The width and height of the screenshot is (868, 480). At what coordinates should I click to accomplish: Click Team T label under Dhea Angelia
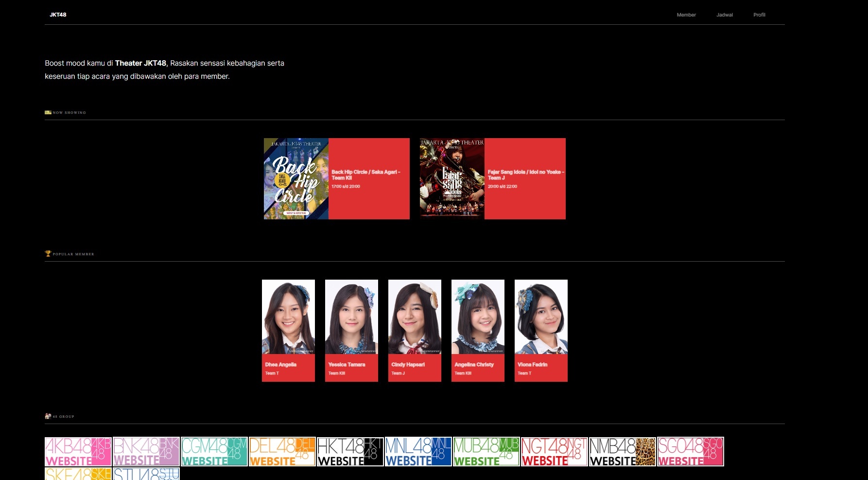click(x=272, y=373)
